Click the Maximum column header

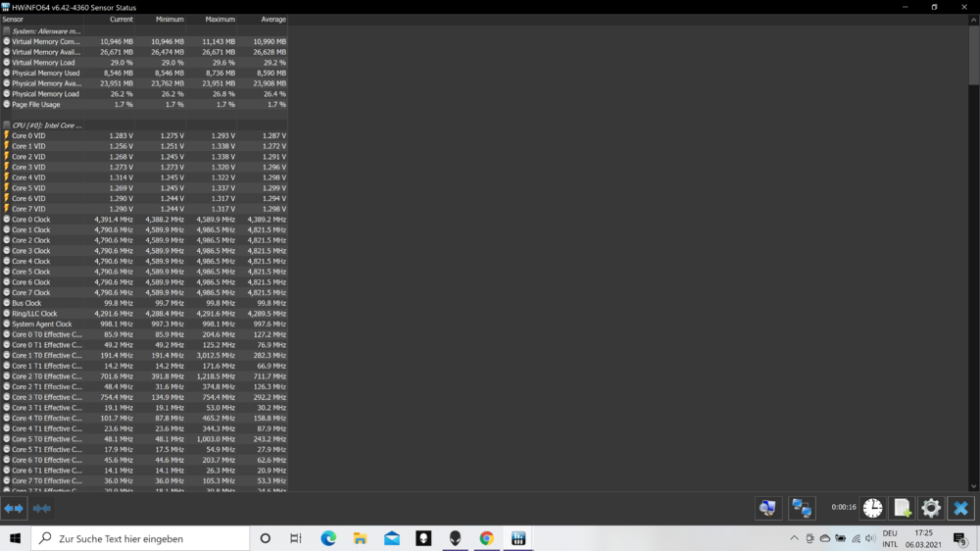point(220,20)
